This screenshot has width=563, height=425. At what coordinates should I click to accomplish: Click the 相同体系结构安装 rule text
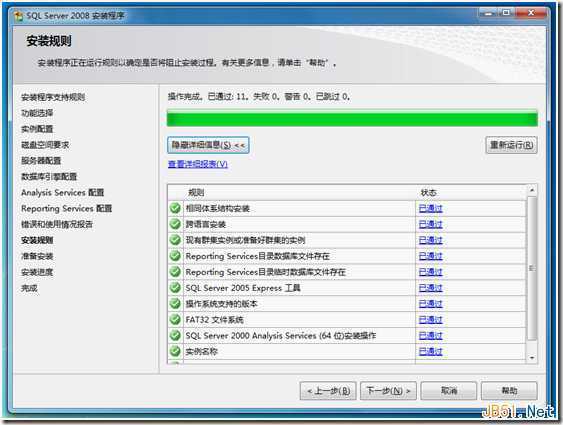pos(218,208)
